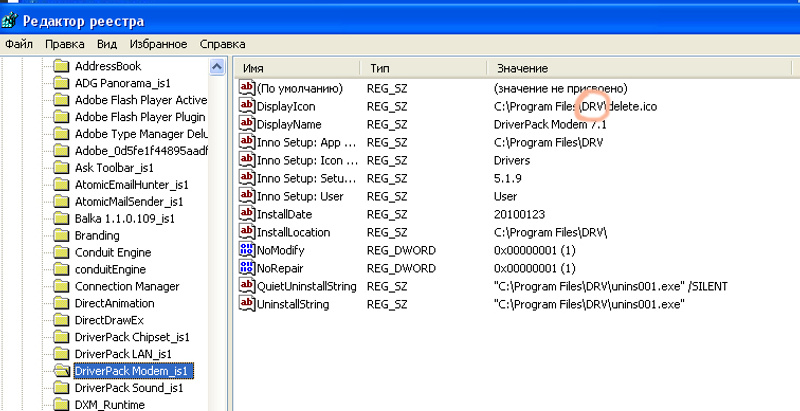Click the NoRepair DWORD value icon
800x411 pixels.
tap(247, 268)
